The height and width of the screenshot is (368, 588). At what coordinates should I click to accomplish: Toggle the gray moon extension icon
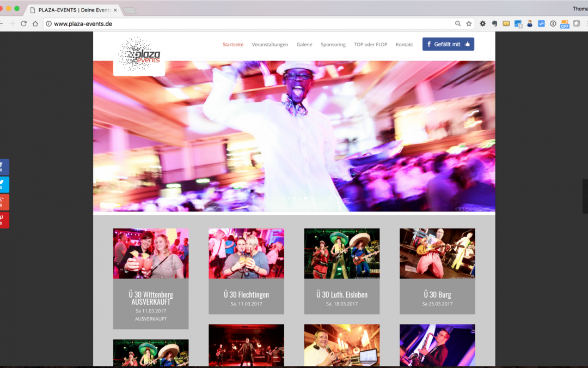pyautogui.click(x=575, y=23)
